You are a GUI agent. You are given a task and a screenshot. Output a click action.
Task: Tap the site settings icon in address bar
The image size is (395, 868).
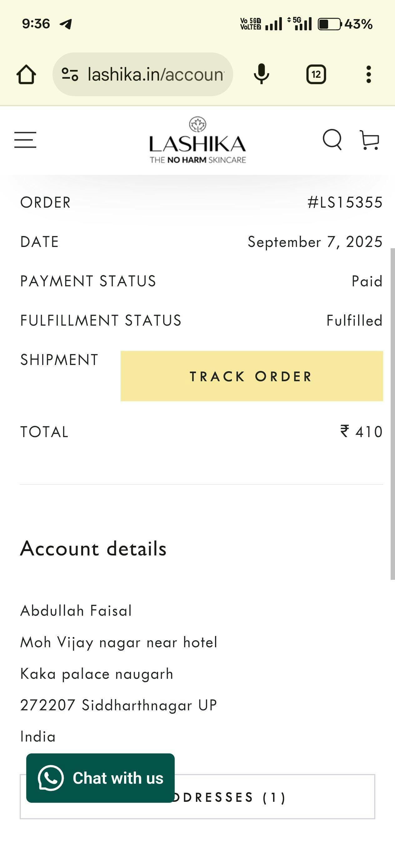point(70,74)
